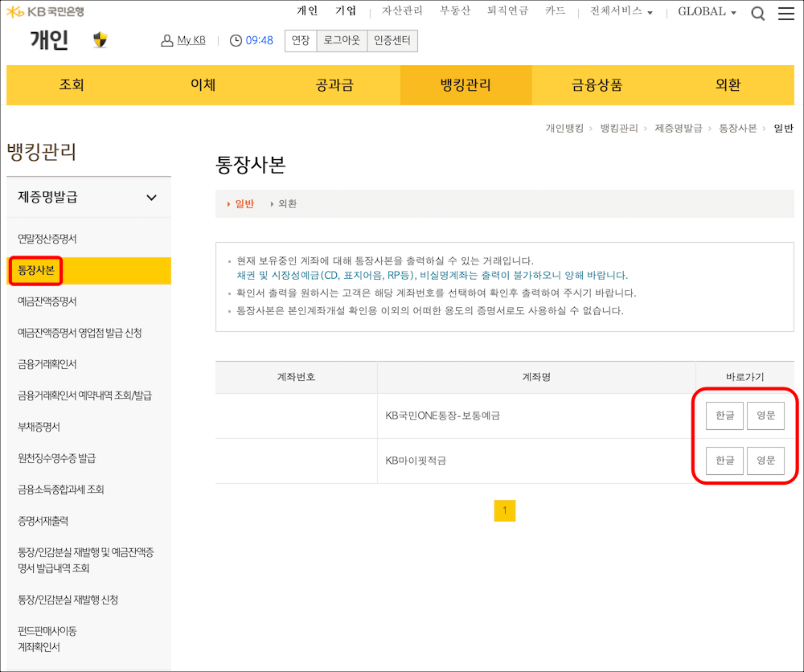
Task: Open 증명서재출력 in sidebar
Action: click(43, 522)
